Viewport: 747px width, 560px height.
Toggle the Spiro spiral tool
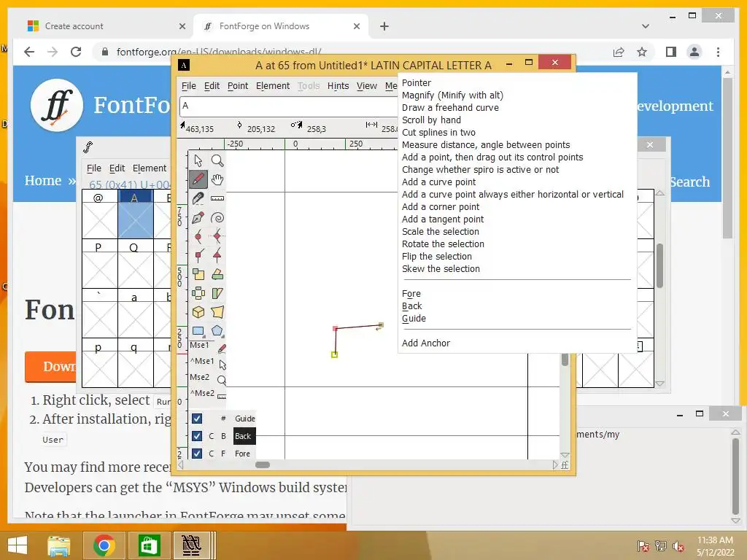tap(217, 217)
